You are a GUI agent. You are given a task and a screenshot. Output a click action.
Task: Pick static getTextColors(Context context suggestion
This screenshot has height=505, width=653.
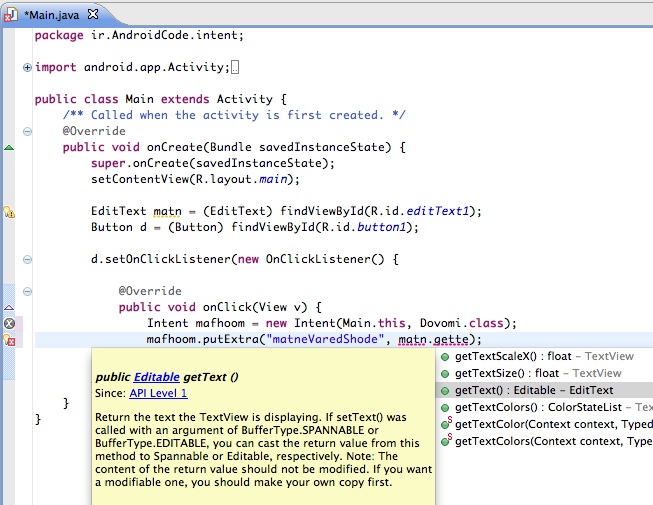(x=550, y=441)
